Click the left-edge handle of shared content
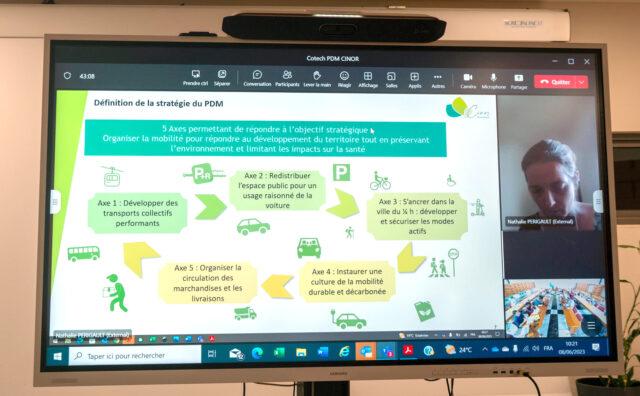Screen dimensions: 640x396 pos(55,202)
